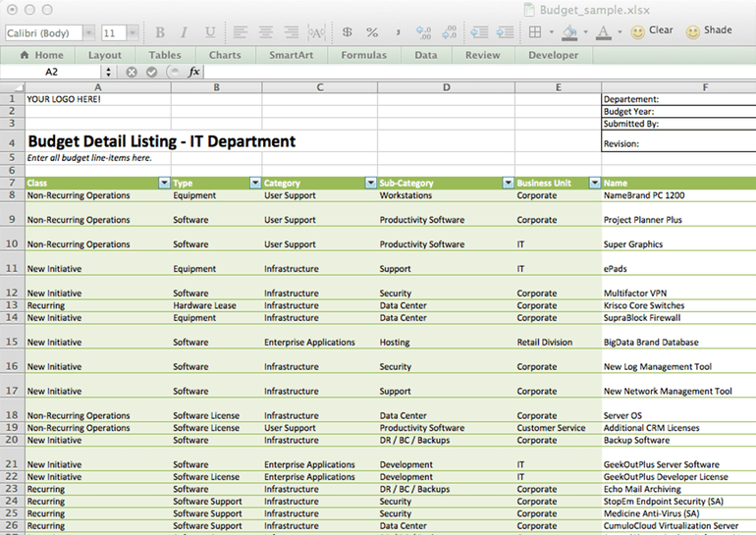
Task: Increase indent of cell contents
Action: (505, 32)
